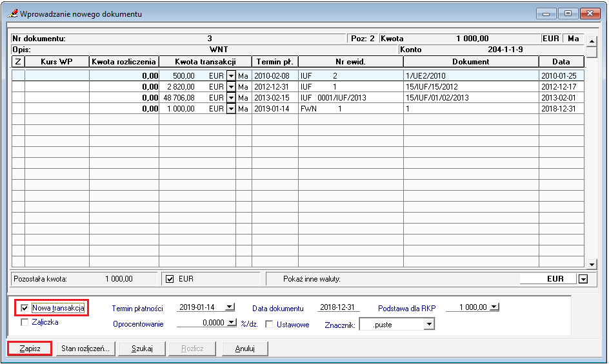Expand the Pokaż inne waluty dropdown
This screenshot has width=609, height=364.
pos(583,279)
